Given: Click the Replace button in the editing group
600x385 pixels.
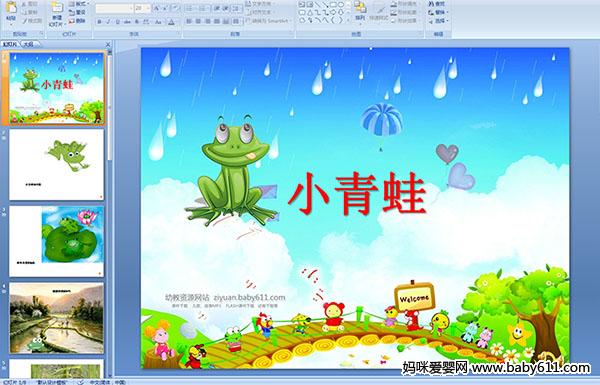Looking at the screenshot, I should 437,12.
